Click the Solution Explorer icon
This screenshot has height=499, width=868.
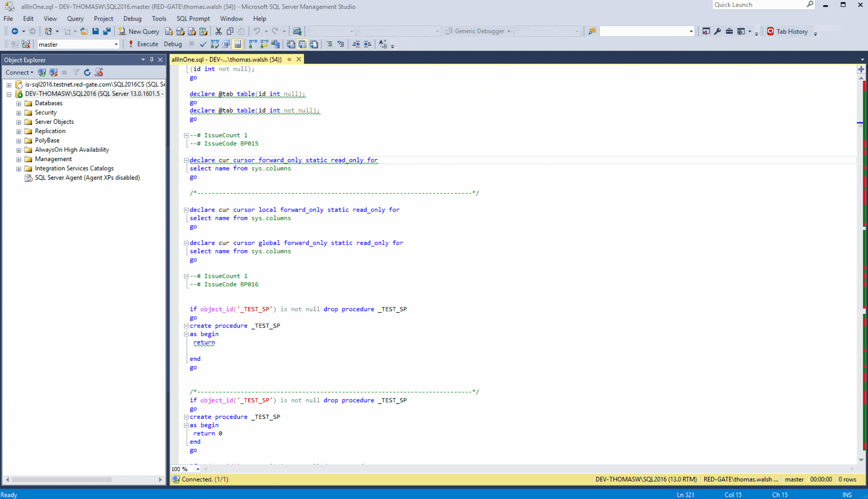(x=706, y=31)
